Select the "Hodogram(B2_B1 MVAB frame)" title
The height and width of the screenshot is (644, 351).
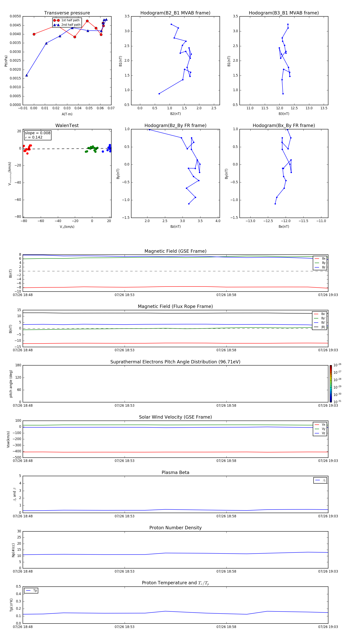pos(175,13)
